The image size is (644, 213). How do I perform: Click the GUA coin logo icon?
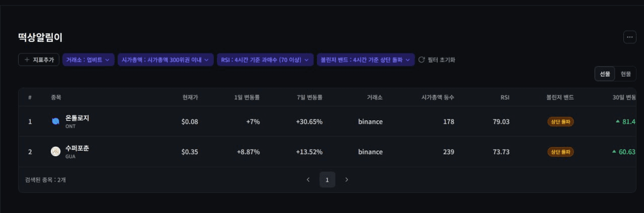pyautogui.click(x=56, y=152)
